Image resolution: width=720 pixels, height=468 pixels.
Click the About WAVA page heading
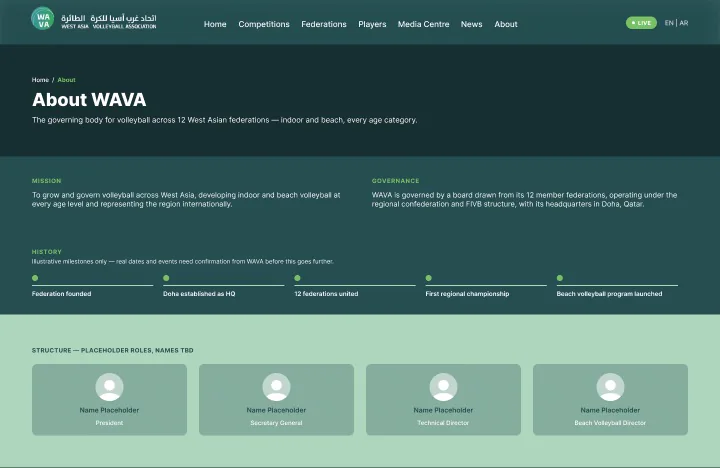89,100
